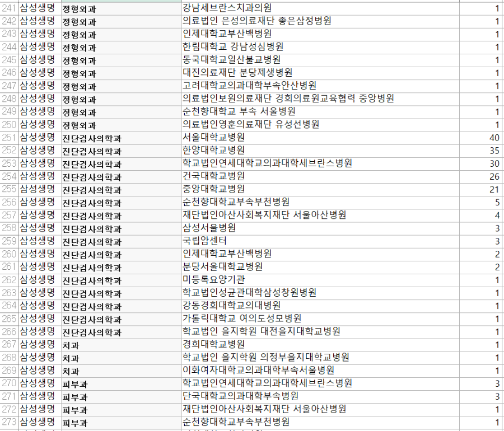Select the 서울아산병원 cell in row 257
The width and height of the screenshot is (504, 431).
click(x=320, y=215)
